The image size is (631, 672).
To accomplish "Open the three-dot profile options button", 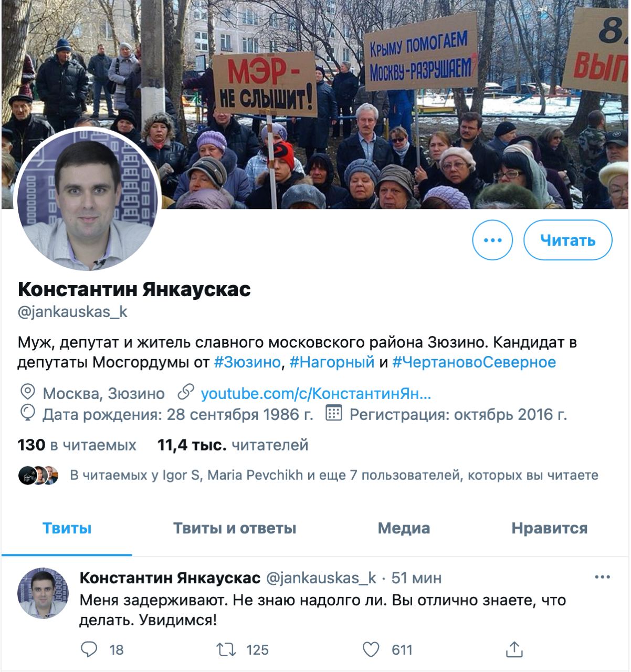I will [492, 240].
